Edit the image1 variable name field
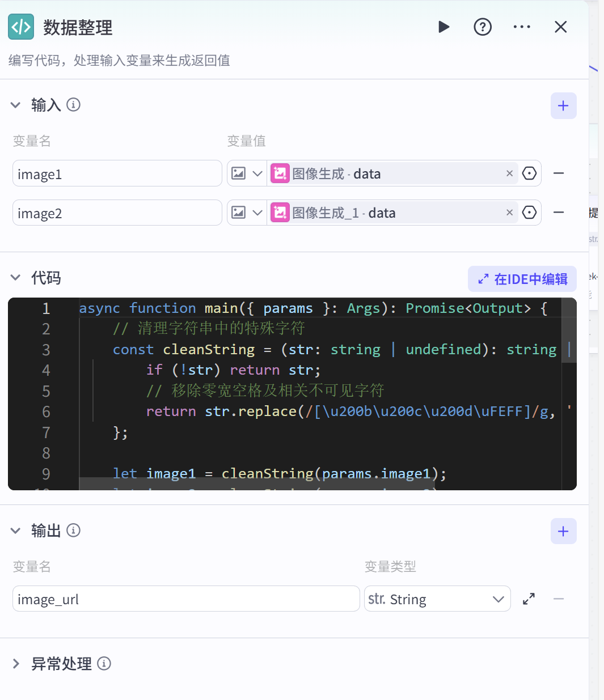 (x=117, y=173)
